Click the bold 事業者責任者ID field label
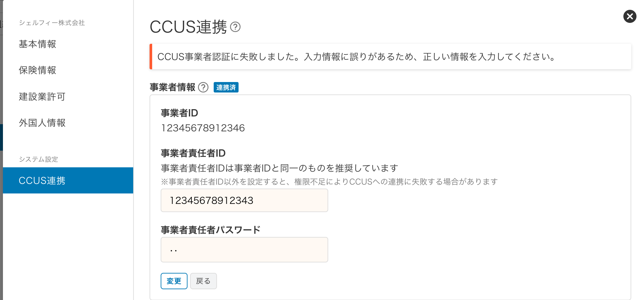The height and width of the screenshot is (300, 644). coord(193,153)
